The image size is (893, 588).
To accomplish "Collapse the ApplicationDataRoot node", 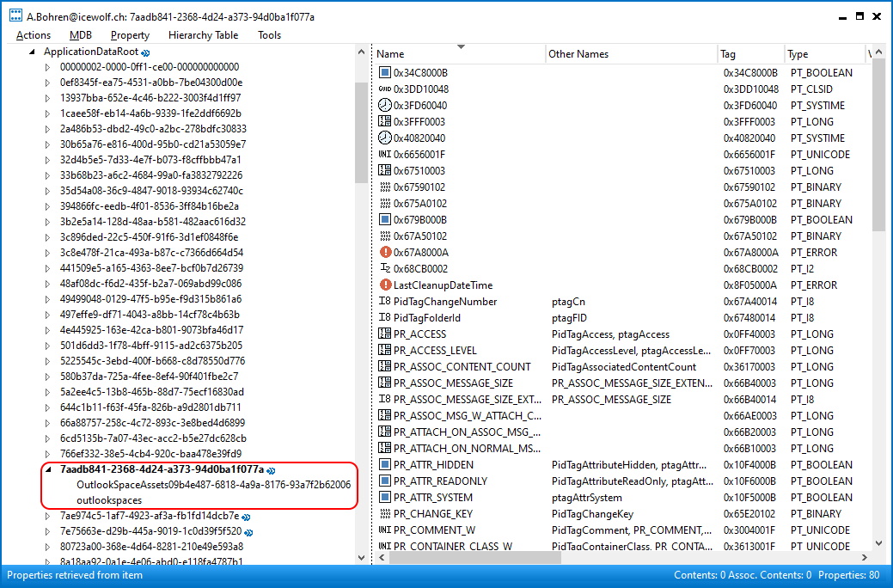I will [x=32, y=52].
